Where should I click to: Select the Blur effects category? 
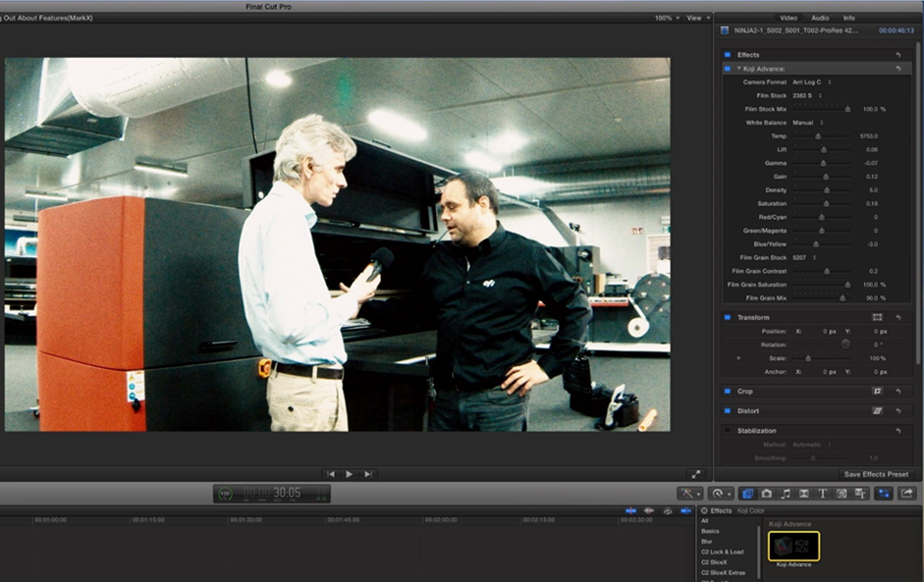tap(707, 542)
